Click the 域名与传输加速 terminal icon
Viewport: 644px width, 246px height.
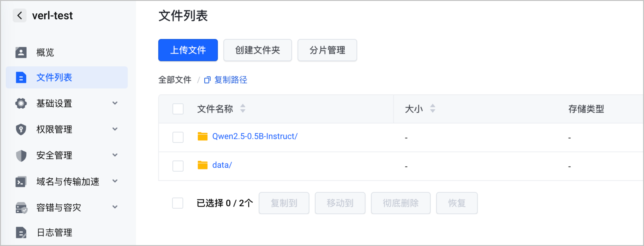coord(21,181)
